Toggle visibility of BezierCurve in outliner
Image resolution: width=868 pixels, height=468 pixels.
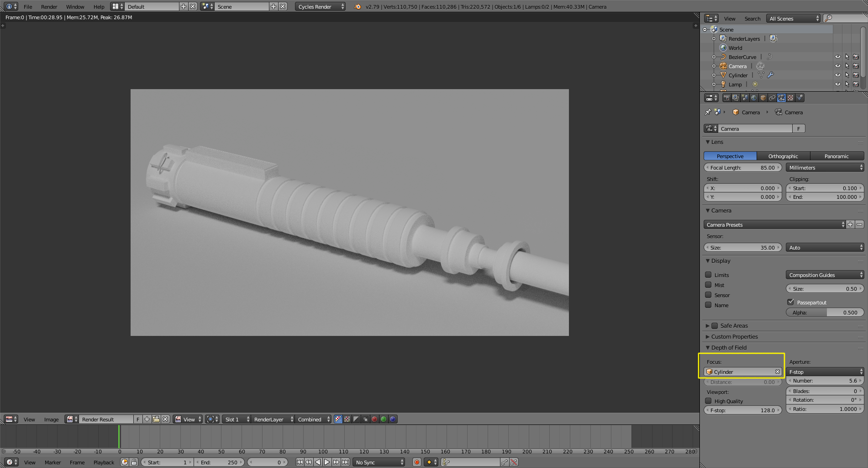click(837, 57)
